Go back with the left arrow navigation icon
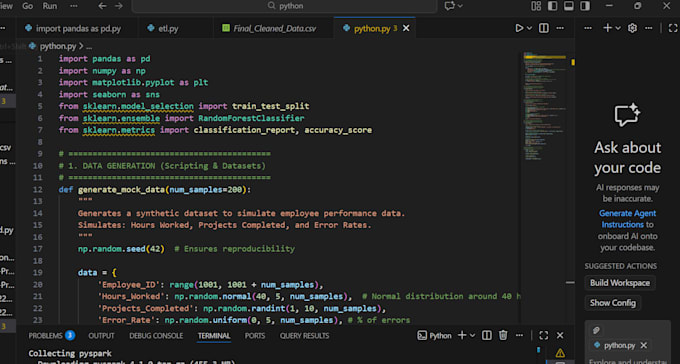The image size is (680, 364). 102,6
